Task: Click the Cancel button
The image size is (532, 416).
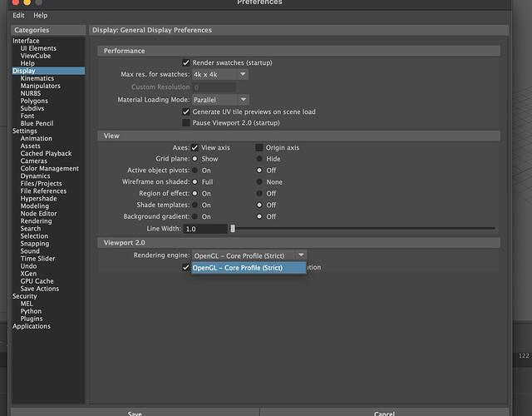Action: pyautogui.click(x=384, y=412)
